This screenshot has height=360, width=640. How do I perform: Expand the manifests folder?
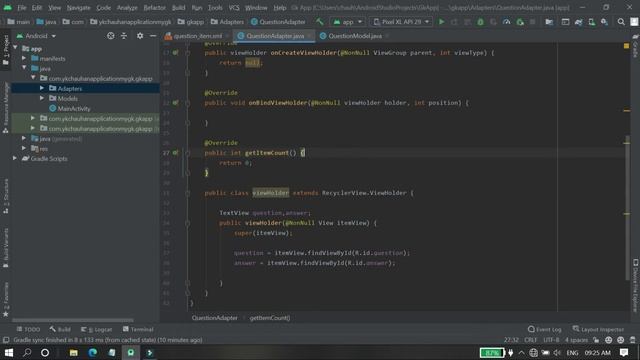click(x=24, y=58)
